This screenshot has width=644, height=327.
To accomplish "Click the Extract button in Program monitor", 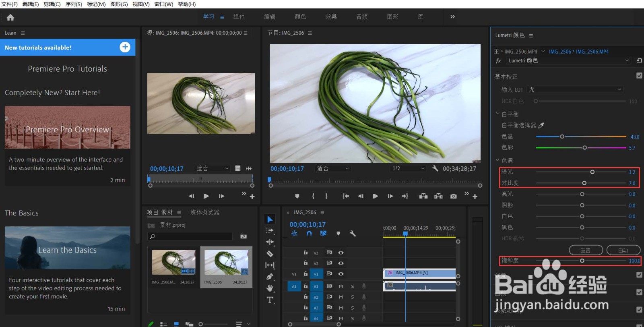I will click(438, 196).
